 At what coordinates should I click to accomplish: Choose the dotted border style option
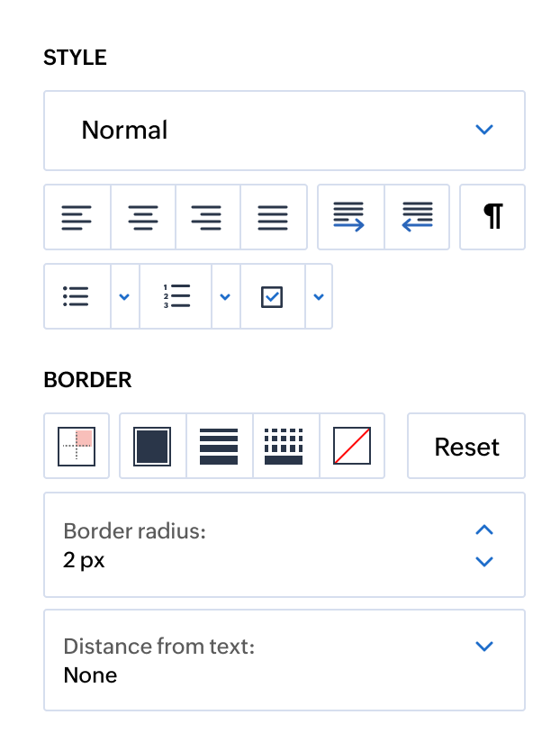pyautogui.click(x=285, y=446)
